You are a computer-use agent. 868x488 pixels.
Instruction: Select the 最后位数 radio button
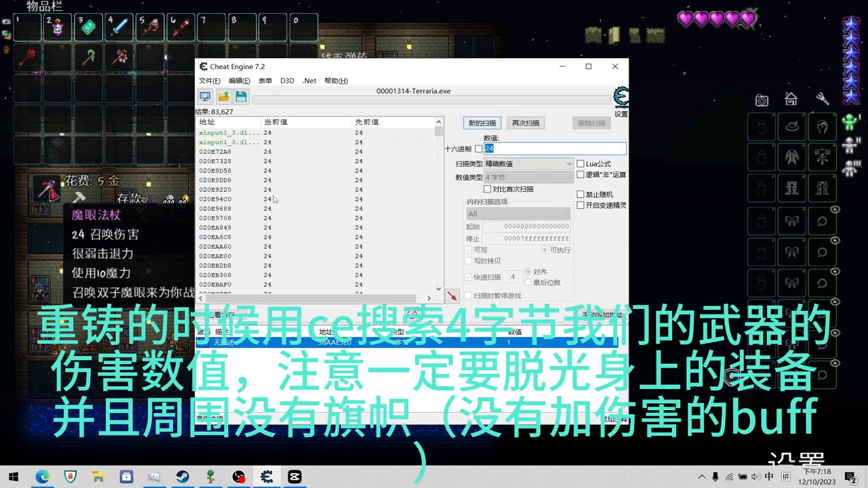pos(528,283)
